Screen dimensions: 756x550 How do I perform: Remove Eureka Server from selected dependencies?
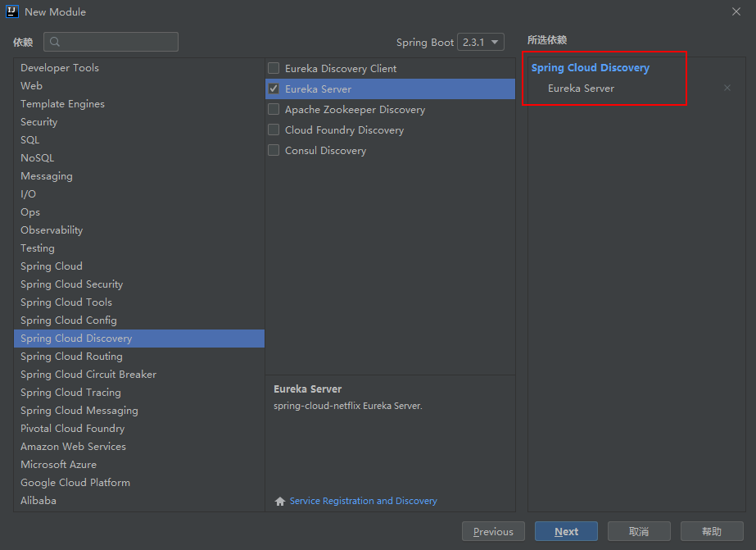point(727,89)
